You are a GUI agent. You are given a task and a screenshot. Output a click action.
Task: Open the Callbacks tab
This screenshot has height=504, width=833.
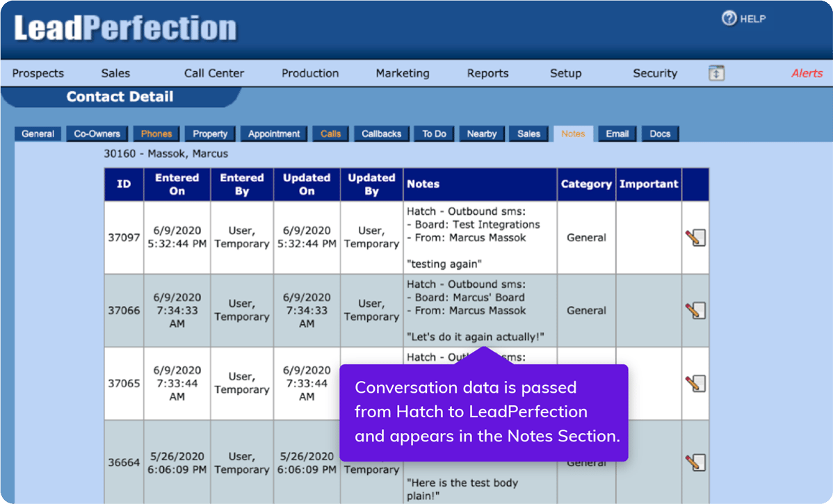(x=381, y=133)
